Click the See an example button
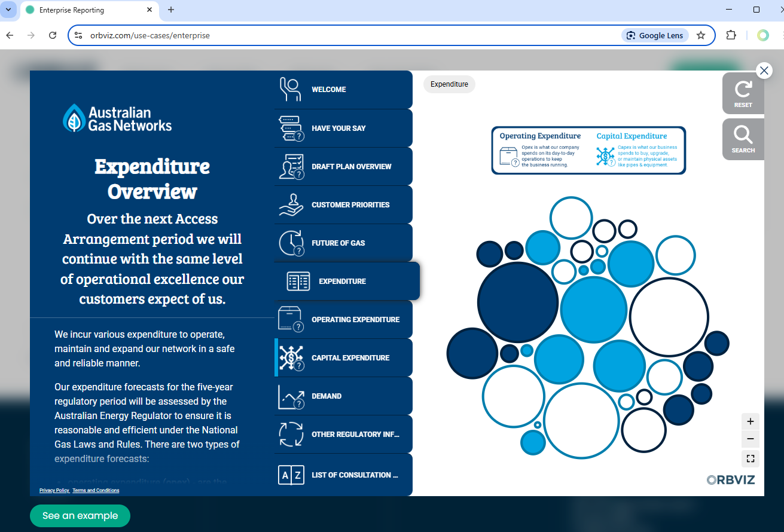 pos(80,516)
